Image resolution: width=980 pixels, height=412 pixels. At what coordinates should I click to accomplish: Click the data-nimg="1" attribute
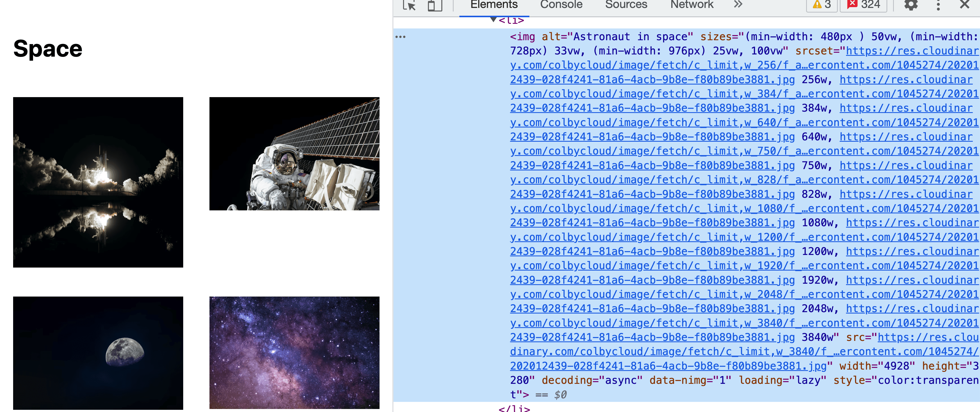point(690,380)
